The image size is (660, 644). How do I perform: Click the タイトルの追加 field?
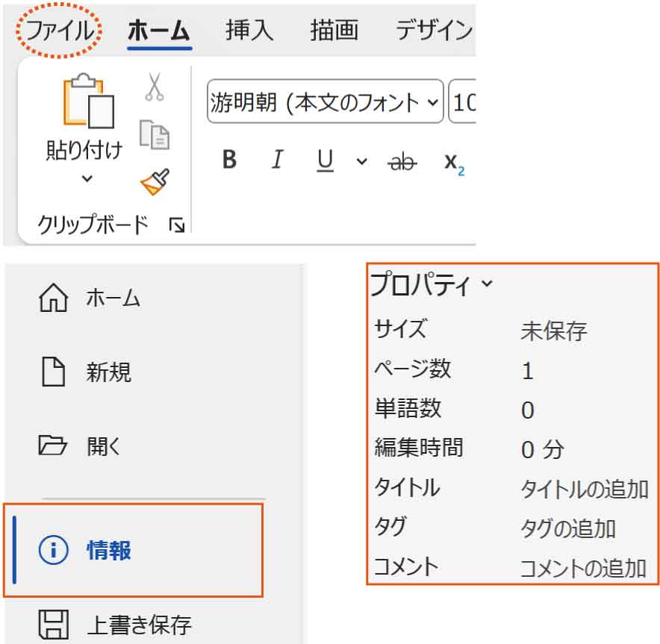click(x=584, y=490)
